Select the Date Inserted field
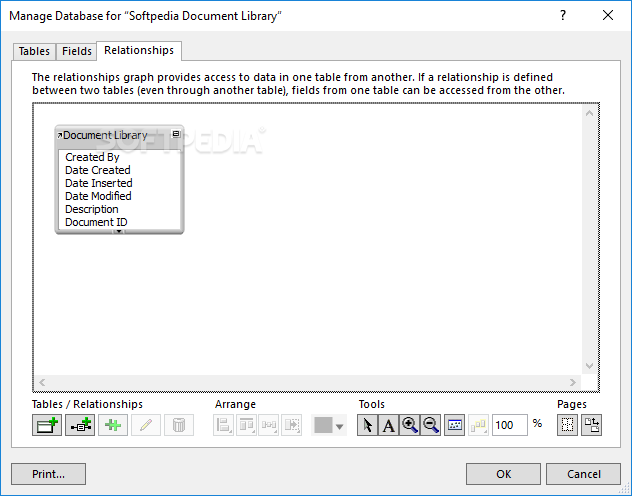This screenshot has height=496, width=632. coord(99,183)
